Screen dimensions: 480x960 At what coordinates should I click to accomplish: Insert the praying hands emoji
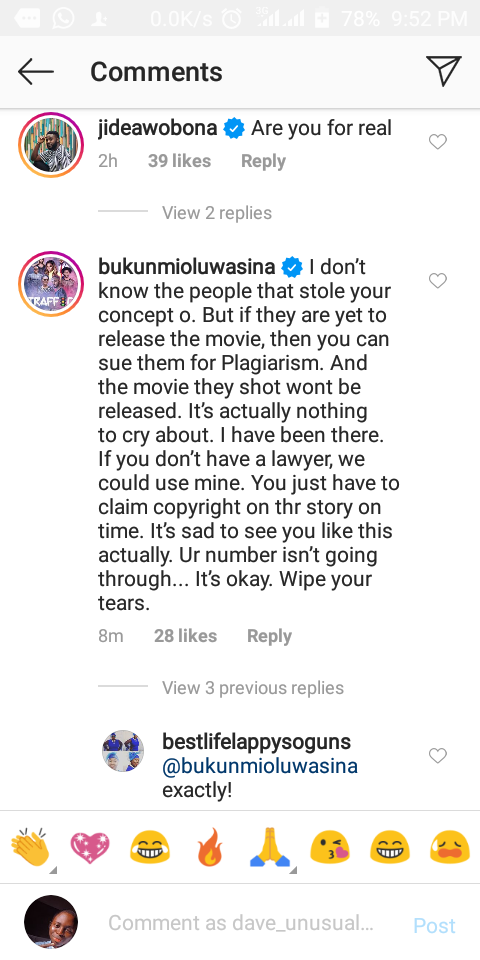(x=270, y=849)
